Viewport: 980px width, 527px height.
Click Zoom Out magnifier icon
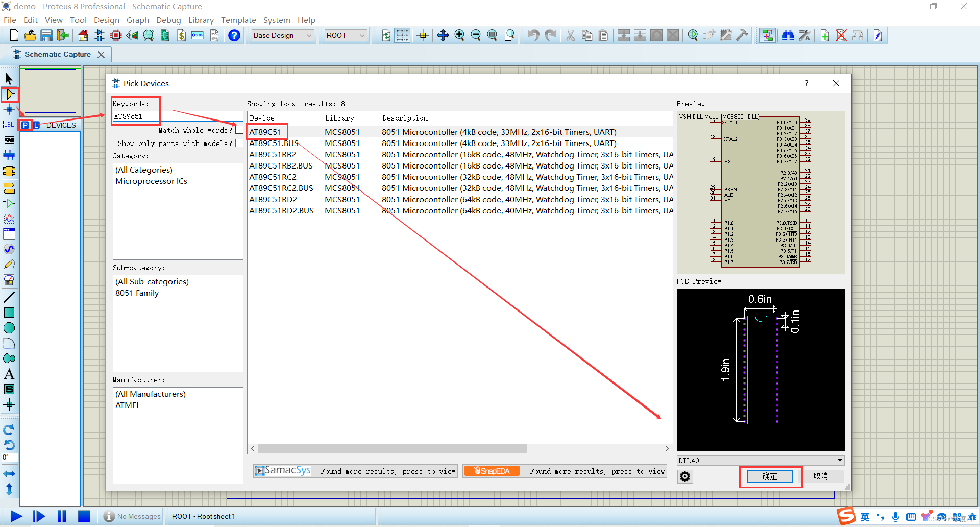pos(476,35)
